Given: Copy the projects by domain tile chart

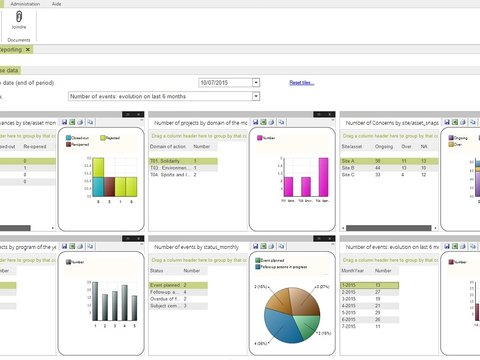Looking at the screenshot, I should (281, 122).
